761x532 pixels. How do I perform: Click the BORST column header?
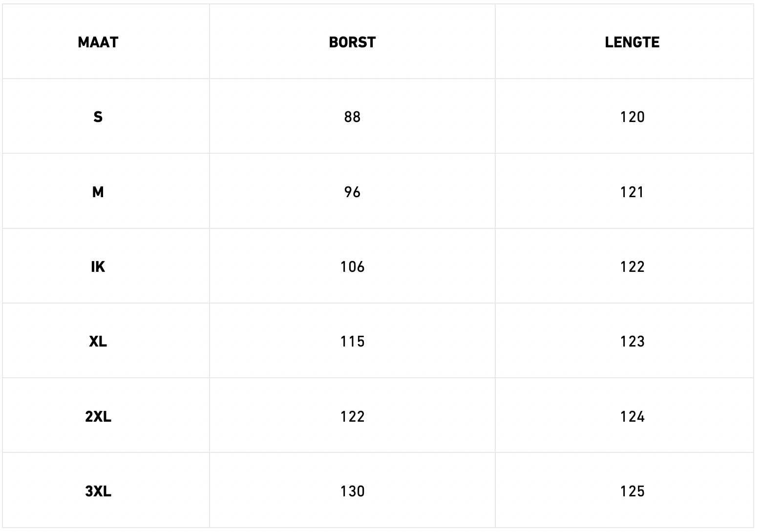(352, 42)
